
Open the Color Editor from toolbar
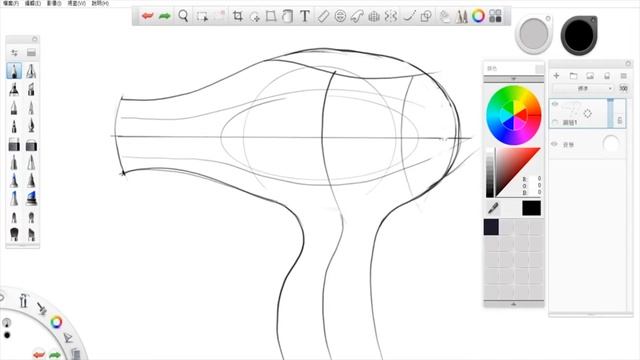[x=478, y=16]
